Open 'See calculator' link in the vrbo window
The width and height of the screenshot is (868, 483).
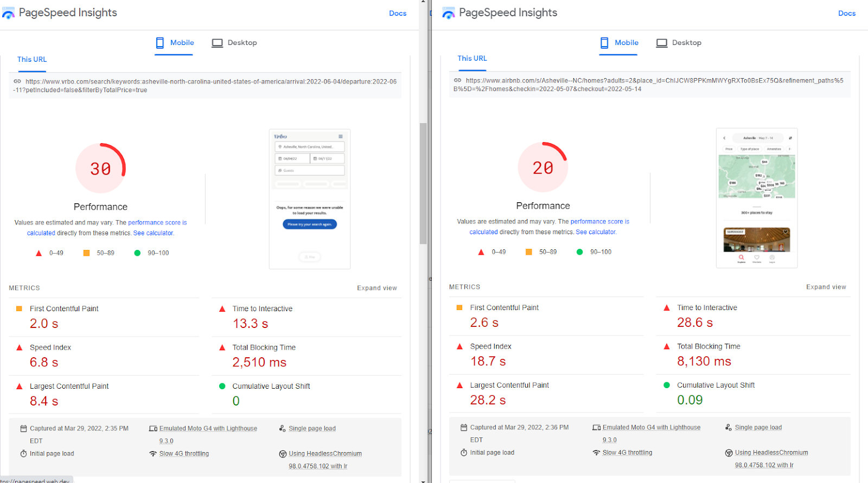(153, 233)
